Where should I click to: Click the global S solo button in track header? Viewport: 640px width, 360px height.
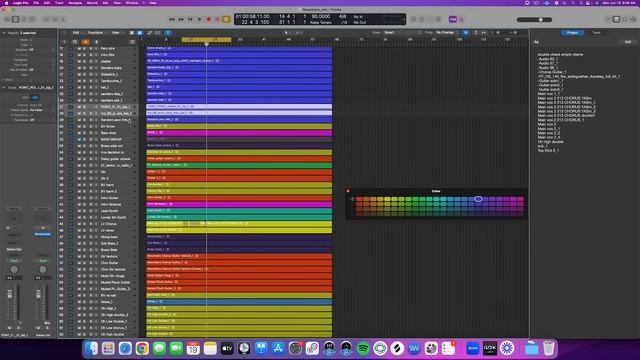[x=96, y=42]
